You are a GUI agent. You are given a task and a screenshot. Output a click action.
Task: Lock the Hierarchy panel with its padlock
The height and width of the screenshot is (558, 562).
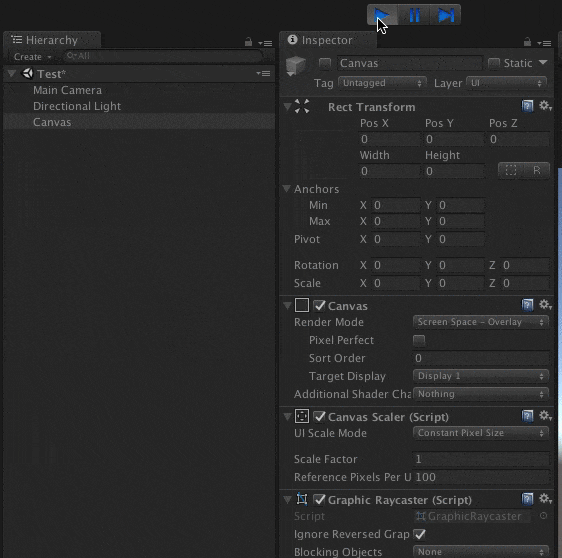click(x=248, y=42)
